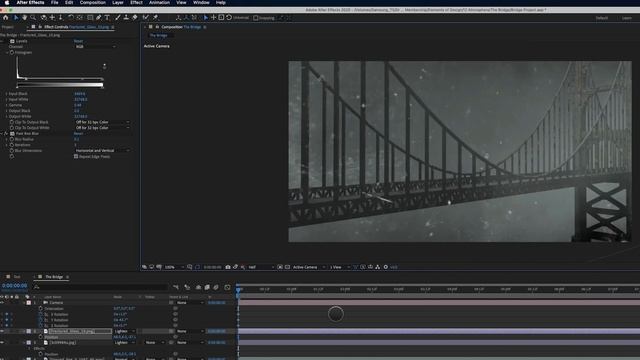Image resolution: width=640 pixels, height=360 pixels.
Task: Open the 1 View layout dropdown
Action: 340,267
